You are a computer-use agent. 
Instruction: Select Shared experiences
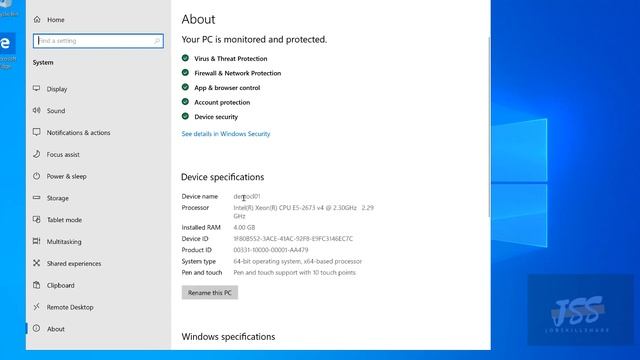[74, 263]
